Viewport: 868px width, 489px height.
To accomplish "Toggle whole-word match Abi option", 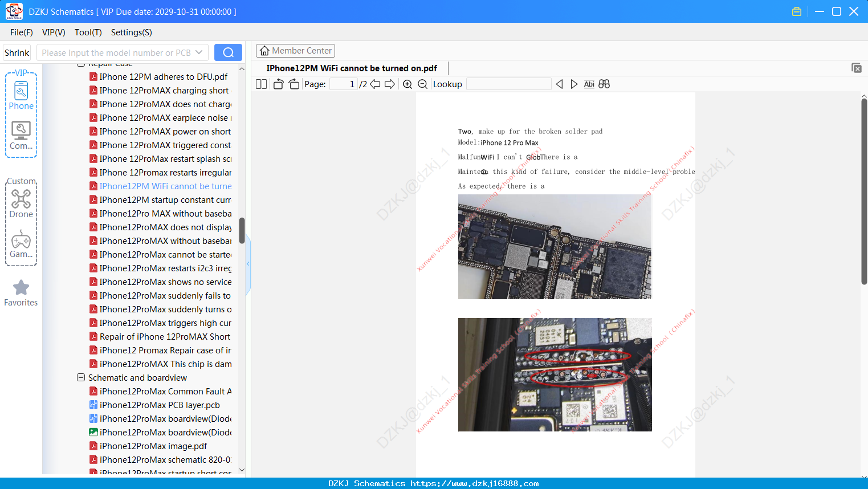I will coord(589,84).
